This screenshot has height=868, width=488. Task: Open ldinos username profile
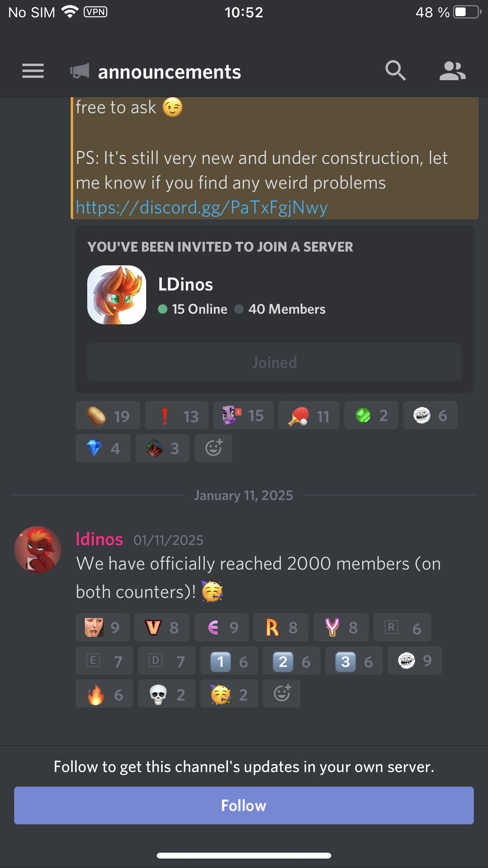pos(99,539)
